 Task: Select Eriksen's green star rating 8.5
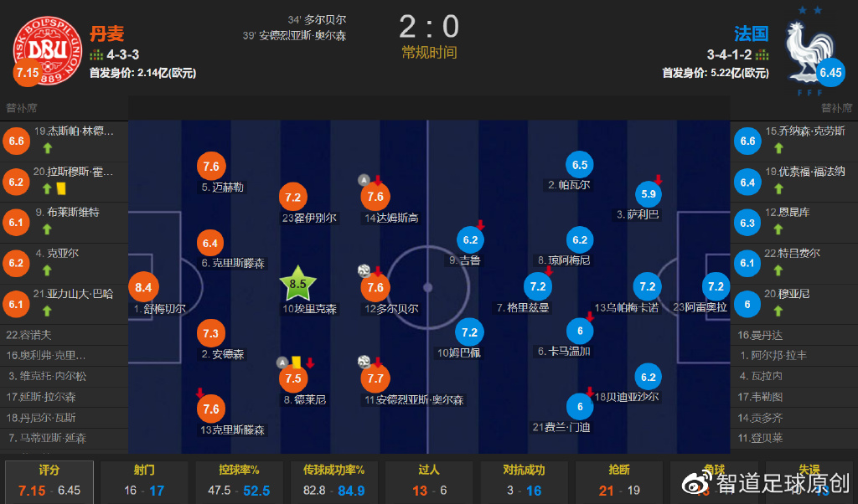(x=297, y=284)
